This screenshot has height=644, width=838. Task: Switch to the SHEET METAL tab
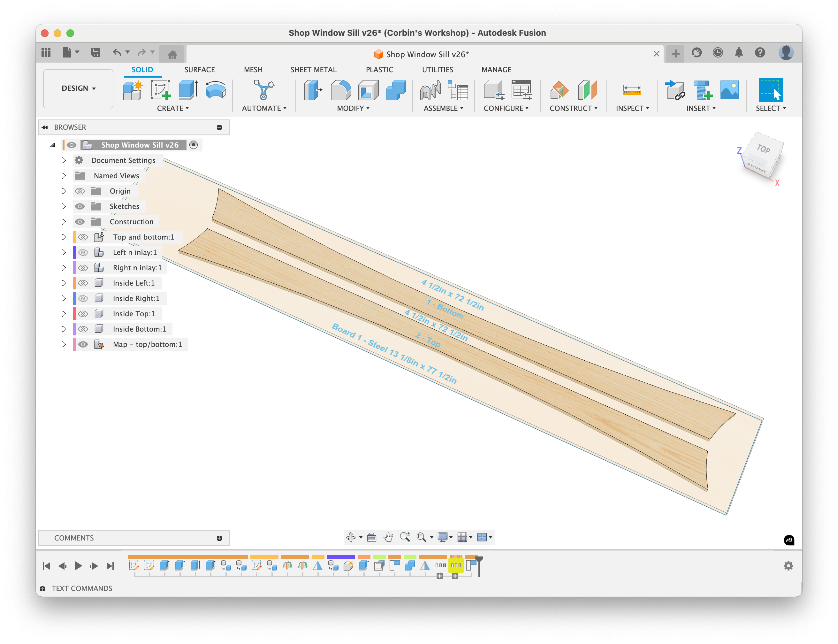point(313,69)
